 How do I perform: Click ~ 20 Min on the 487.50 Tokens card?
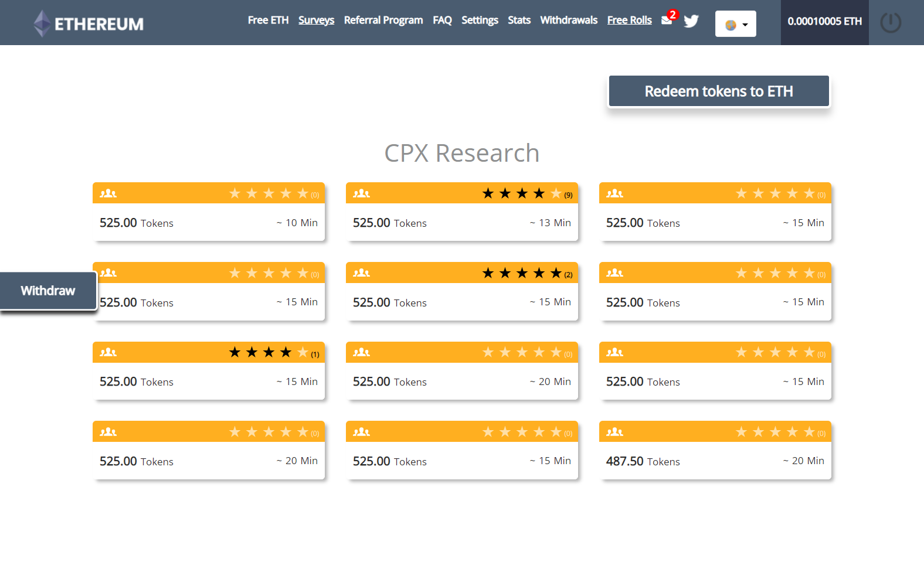click(804, 461)
